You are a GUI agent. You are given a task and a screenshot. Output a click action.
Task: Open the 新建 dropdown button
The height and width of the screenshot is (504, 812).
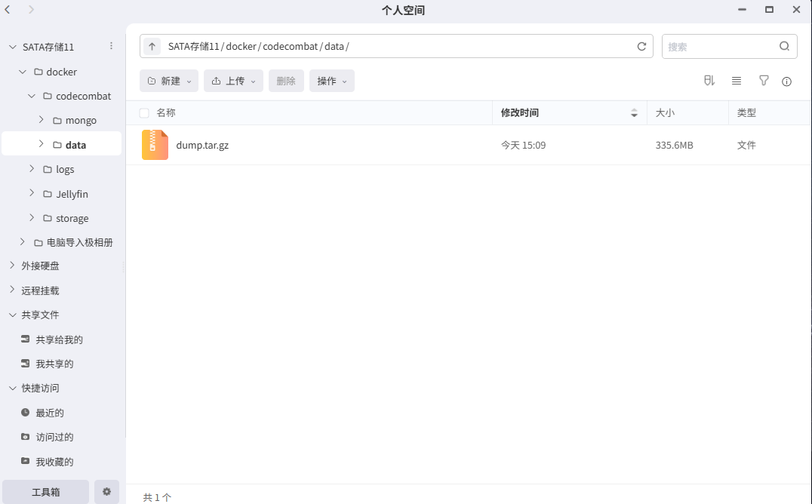point(169,81)
